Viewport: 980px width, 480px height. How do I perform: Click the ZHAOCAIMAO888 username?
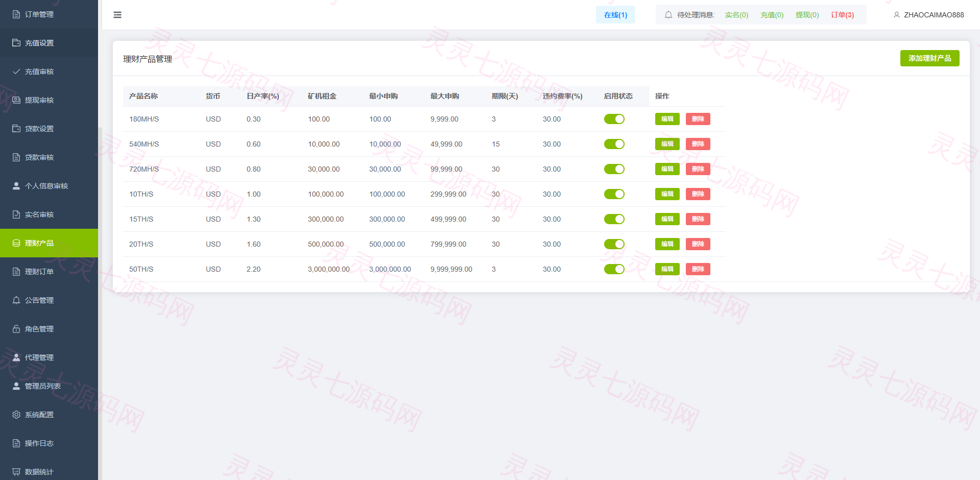[x=934, y=15]
